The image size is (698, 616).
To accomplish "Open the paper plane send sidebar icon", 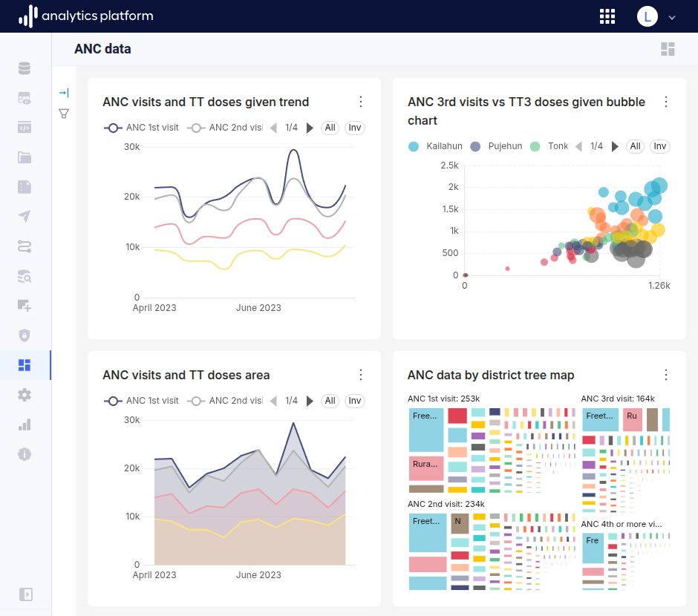I will [25, 216].
